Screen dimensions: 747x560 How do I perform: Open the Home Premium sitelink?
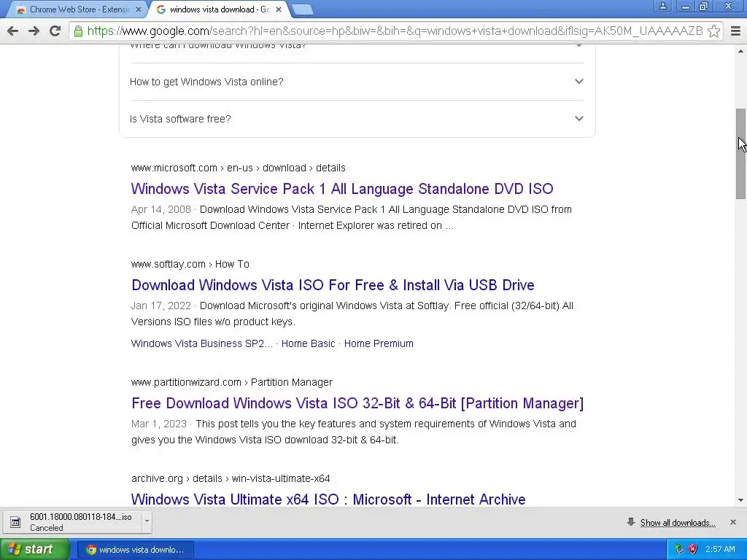tap(379, 343)
